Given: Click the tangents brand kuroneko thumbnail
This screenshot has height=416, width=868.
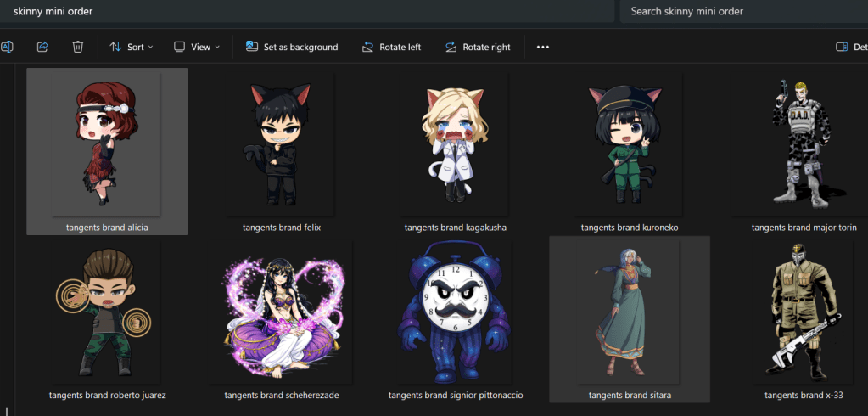Looking at the screenshot, I should pos(629,144).
